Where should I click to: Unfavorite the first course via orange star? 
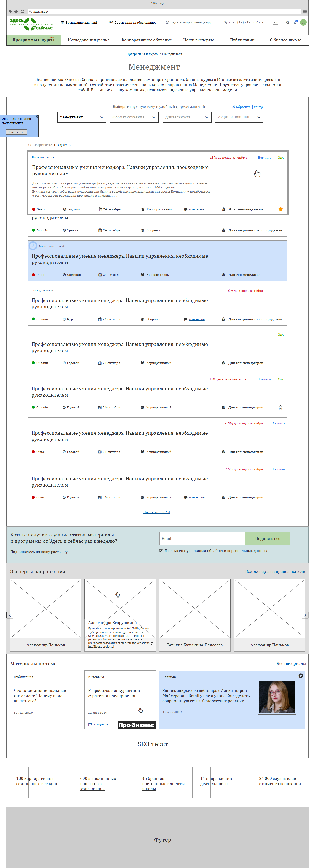point(281,209)
